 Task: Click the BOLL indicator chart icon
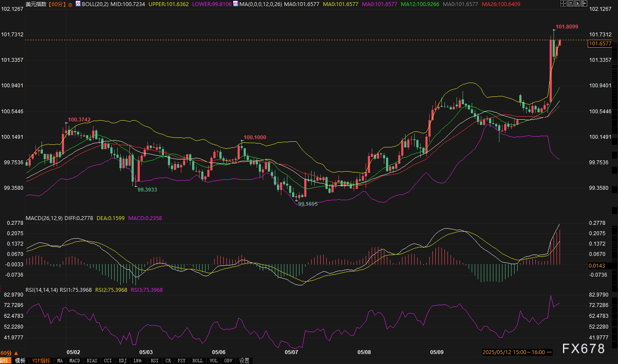(x=78, y=4)
